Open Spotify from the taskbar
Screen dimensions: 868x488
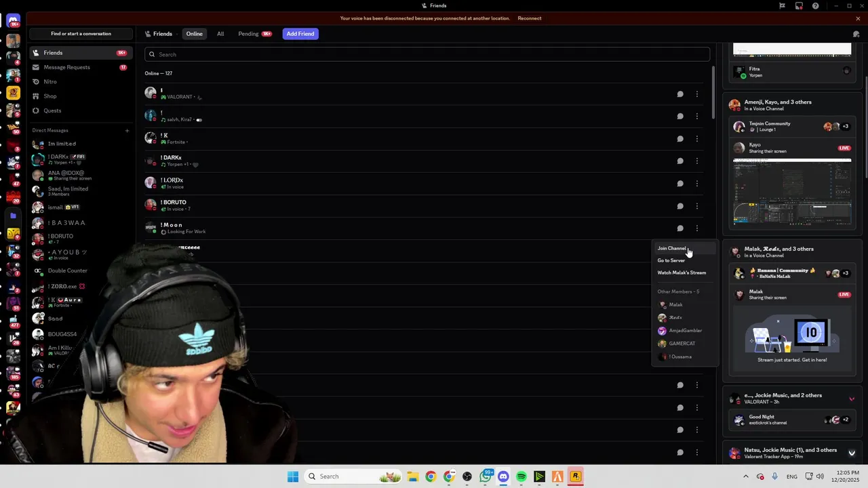click(x=521, y=476)
